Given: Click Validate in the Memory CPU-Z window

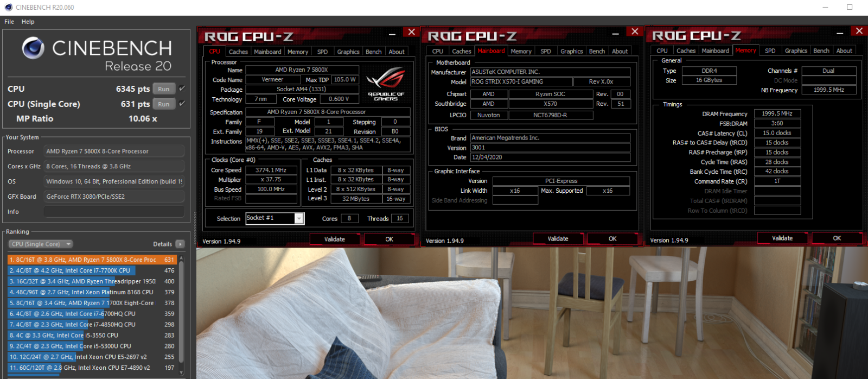Looking at the screenshot, I should (x=782, y=238).
